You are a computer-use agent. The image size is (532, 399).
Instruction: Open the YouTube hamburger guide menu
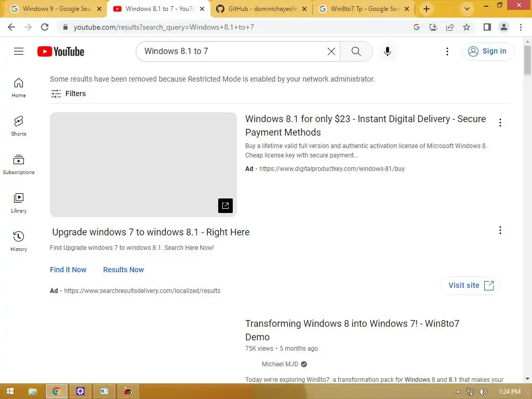19,51
